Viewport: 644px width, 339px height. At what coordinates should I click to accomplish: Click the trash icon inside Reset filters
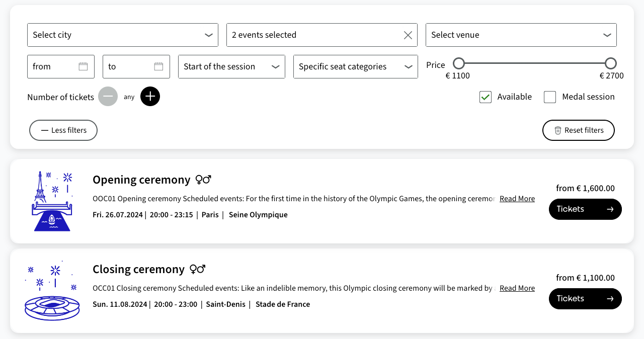pos(557,130)
